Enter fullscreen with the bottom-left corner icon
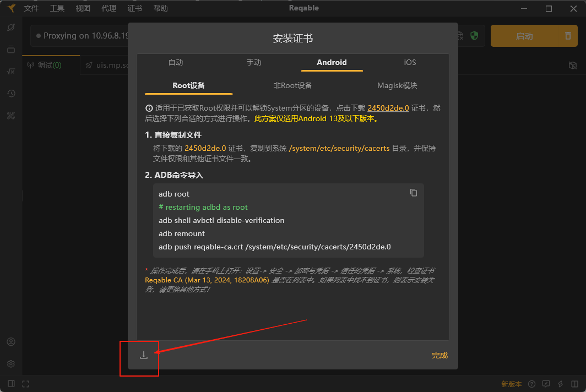The width and height of the screenshot is (586, 392). 25,384
